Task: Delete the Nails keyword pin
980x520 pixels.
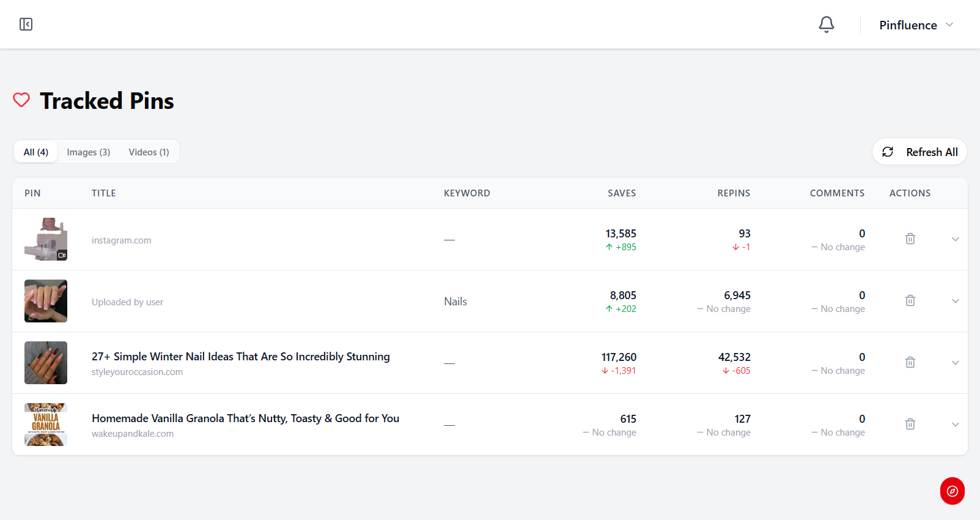Action: click(910, 300)
